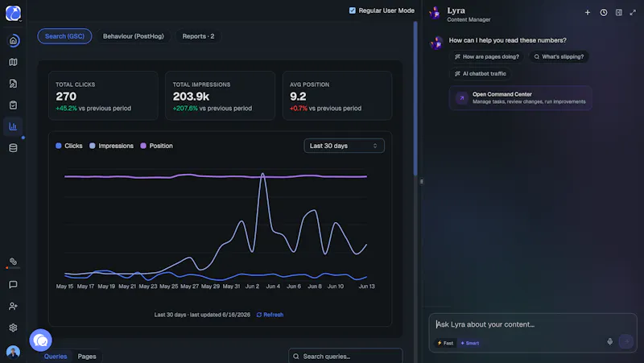Image resolution: width=644 pixels, height=363 pixels.
Task: Click the Search queries input field
Action: pos(345,357)
